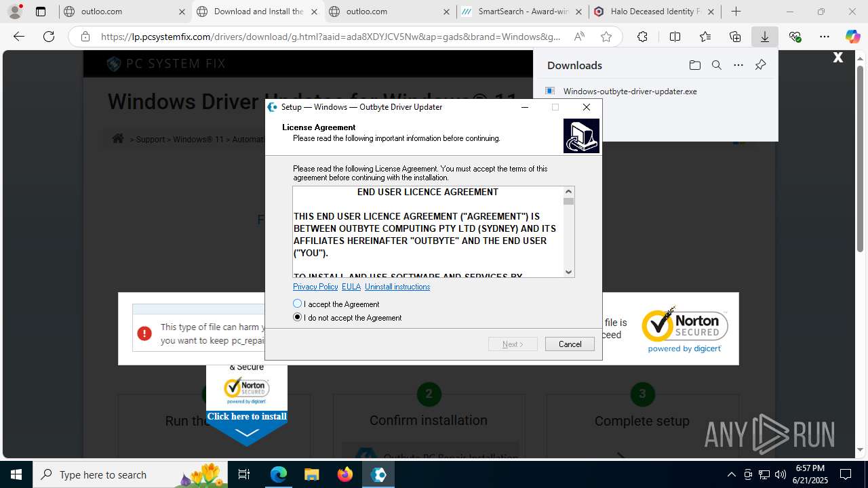This screenshot has width=868, height=488.
Task: Click PC SYSTEM FIX site logo
Action: pos(166,64)
